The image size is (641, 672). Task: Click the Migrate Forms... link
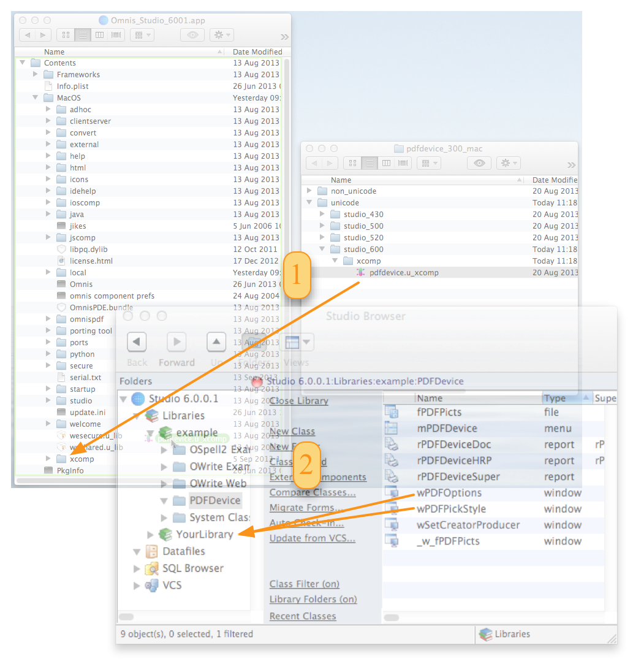306,508
